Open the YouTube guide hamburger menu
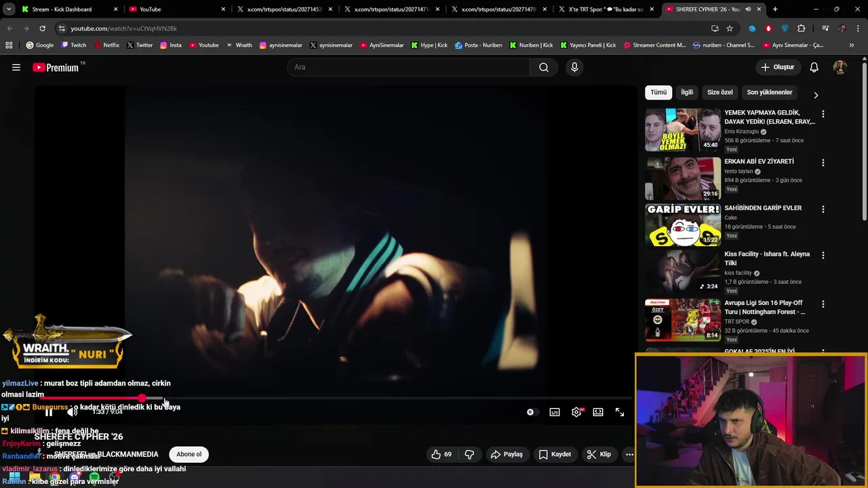The image size is (868, 488). click(x=16, y=67)
